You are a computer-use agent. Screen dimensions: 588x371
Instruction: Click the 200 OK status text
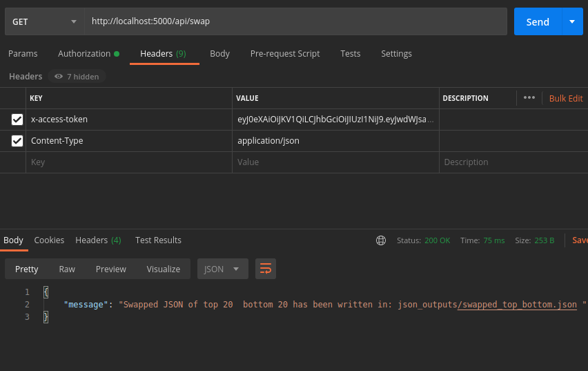tap(438, 240)
